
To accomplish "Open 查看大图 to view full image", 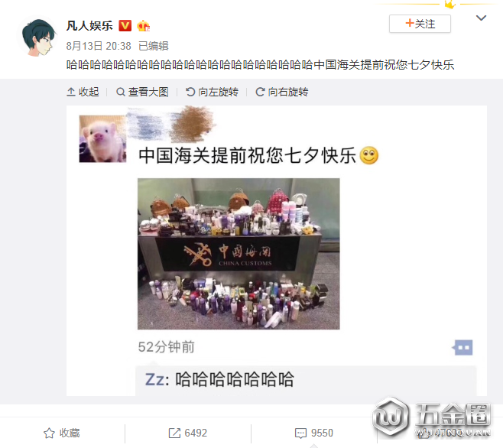I will [142, 92].
